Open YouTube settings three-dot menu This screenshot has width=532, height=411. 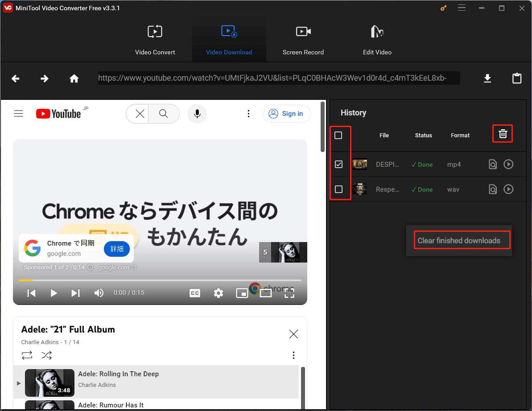pos(249,114)
